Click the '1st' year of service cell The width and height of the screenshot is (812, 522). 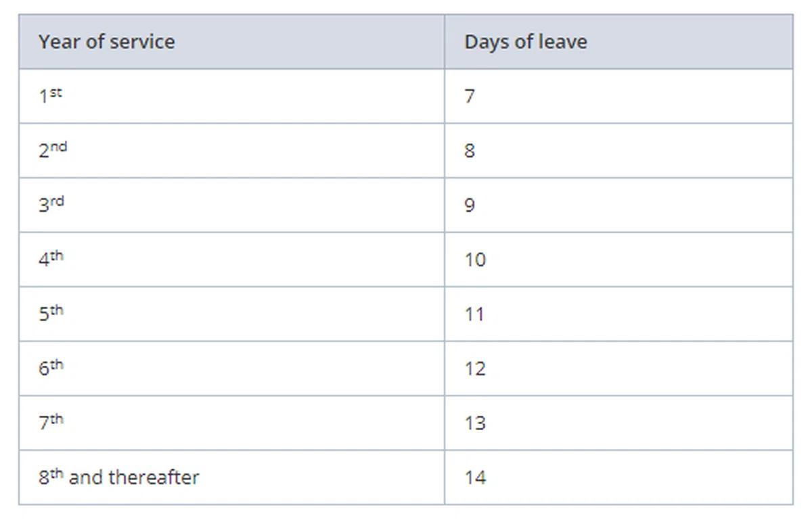point(50,96)
